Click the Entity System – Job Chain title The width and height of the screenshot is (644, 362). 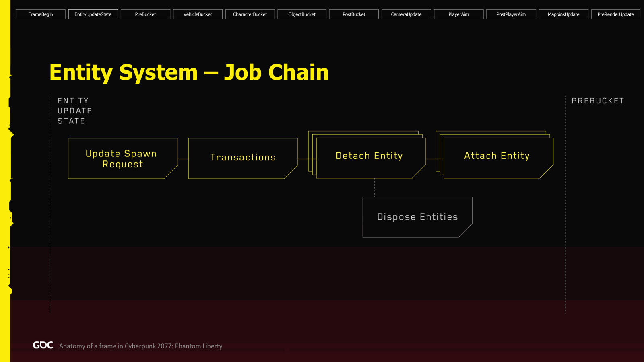click(x=189, y=72)
